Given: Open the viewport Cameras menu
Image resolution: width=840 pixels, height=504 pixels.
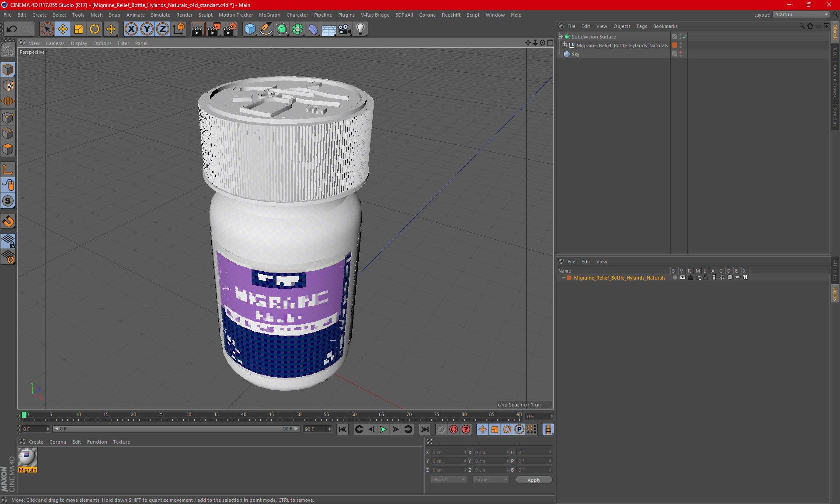Looking at the screenshot, I should click(55, 43).
